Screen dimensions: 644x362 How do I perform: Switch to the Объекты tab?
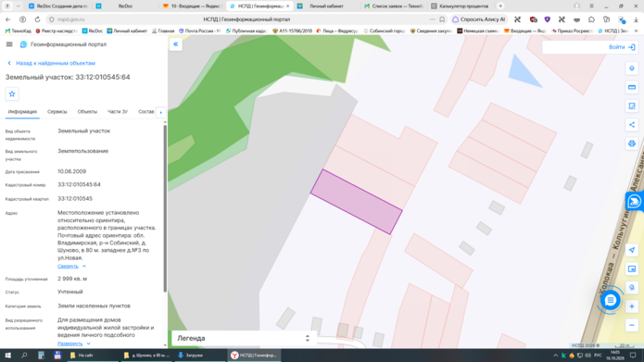tap(87, 112)
